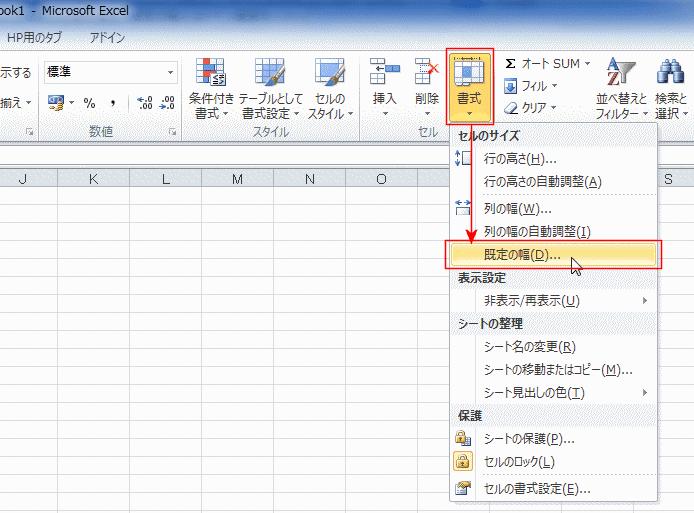This screenshot has height=513, width=694.
Task: Choose 列の幅の自動調整(I) menu item
Action: [x=553, y=231]
